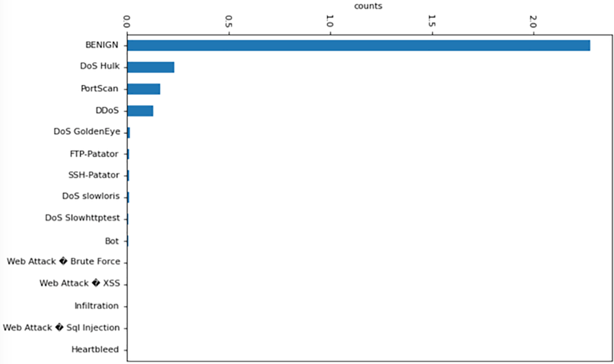
Task: Click the Web Attack Brute Force label
Action: tap(64, 262)
